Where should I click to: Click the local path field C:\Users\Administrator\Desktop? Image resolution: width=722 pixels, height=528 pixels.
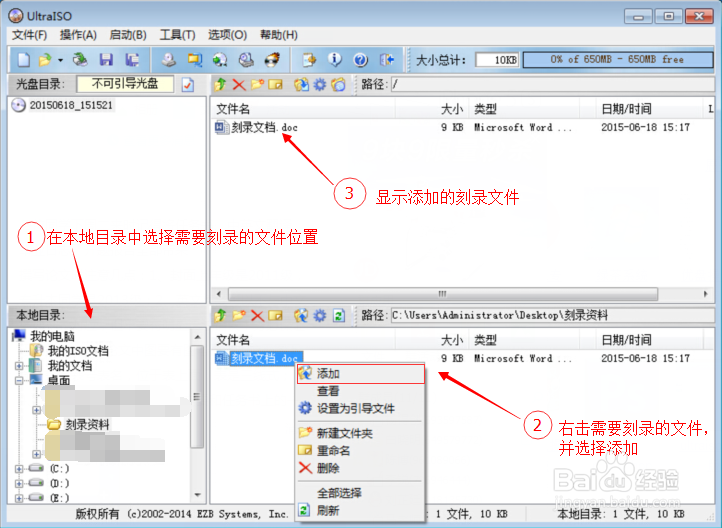[552, 316]
